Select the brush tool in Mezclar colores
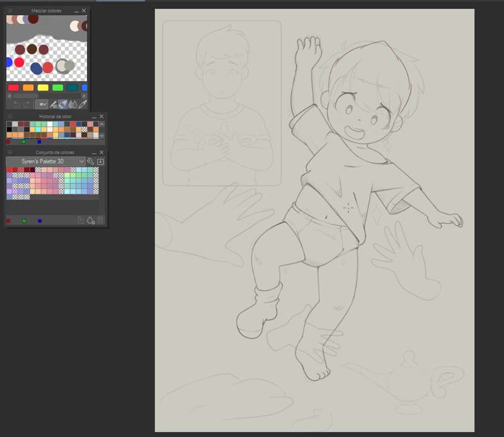Image resolution: width=504 pixels, height=437 pixels. 54,104
